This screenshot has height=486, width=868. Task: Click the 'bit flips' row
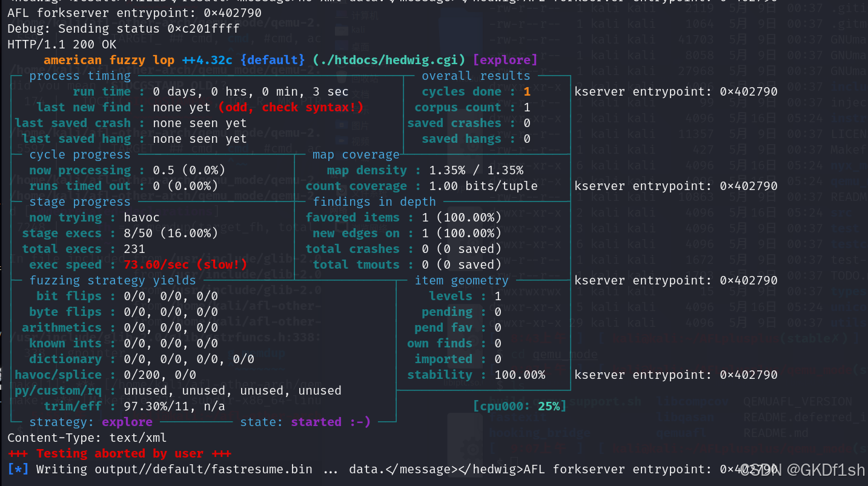click(127, 296)
